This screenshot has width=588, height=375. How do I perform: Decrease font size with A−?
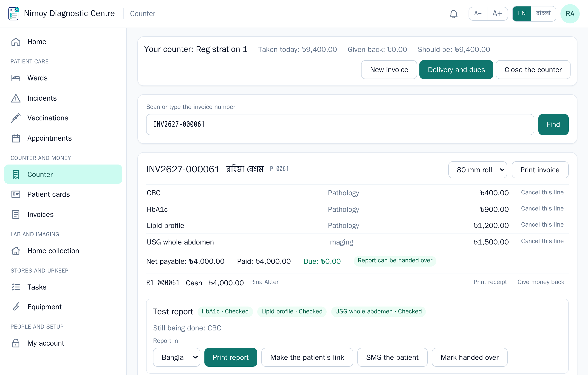point(478,13)
